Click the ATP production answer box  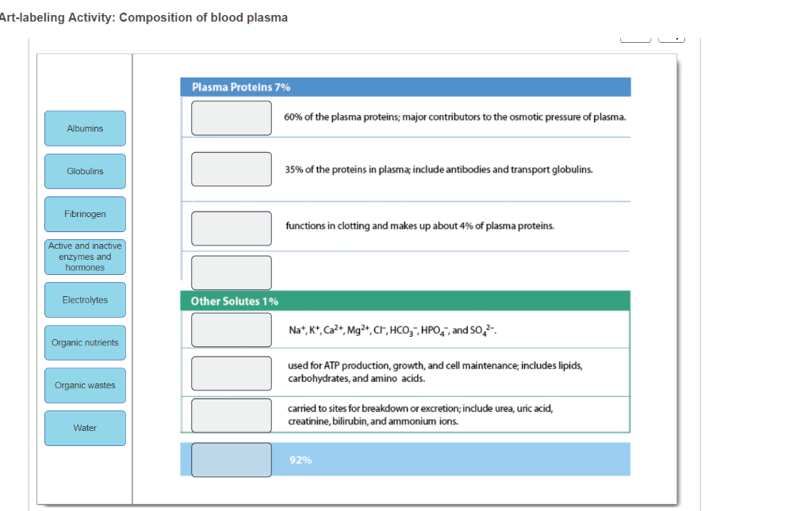tap(231, 372)
